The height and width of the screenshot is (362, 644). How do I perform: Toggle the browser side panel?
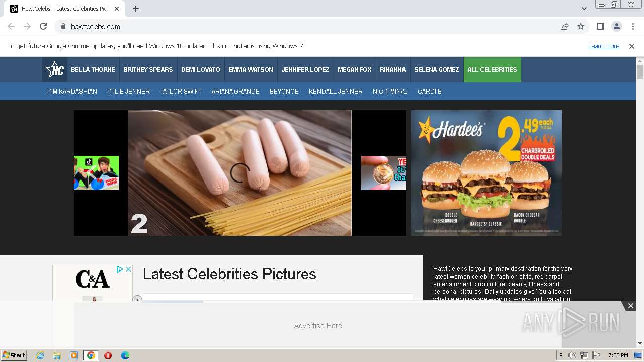tap(600, 26)
